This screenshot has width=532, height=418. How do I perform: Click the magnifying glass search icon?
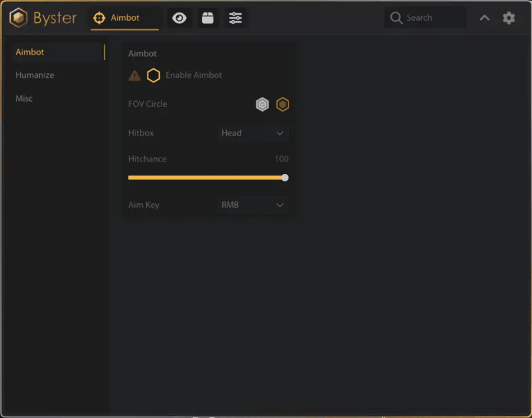click(396, 18)
